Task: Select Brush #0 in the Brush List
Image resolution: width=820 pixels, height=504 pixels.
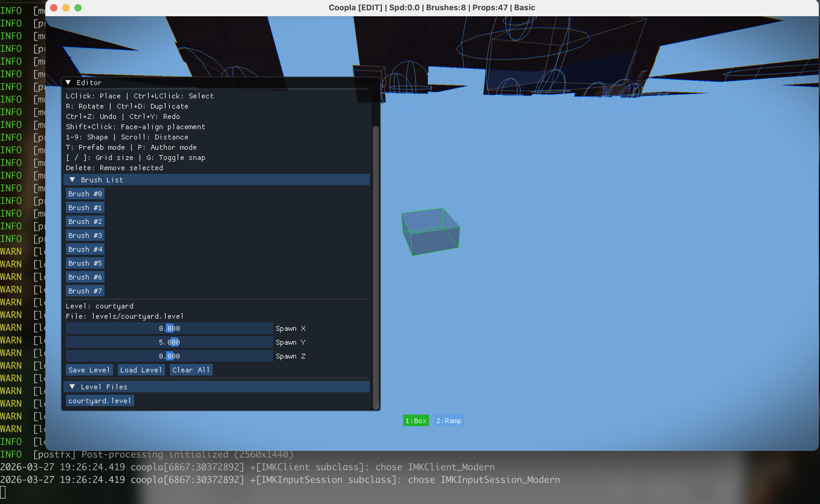Action: coord(85,193)
